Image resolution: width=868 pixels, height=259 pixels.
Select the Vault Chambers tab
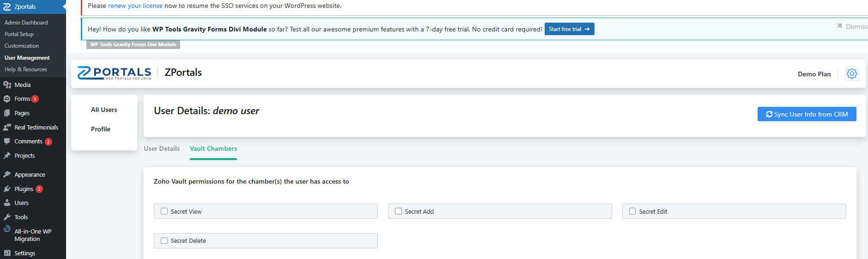(x=213, y=148)
